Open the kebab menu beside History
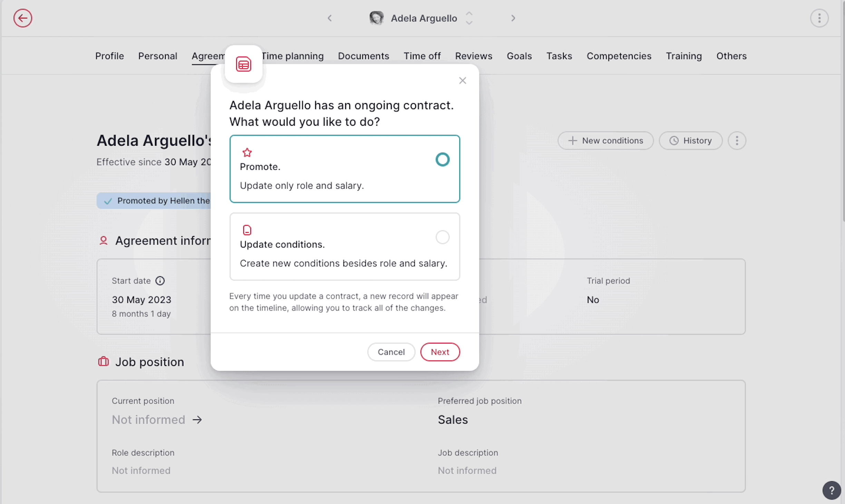 tap(737, 140)
